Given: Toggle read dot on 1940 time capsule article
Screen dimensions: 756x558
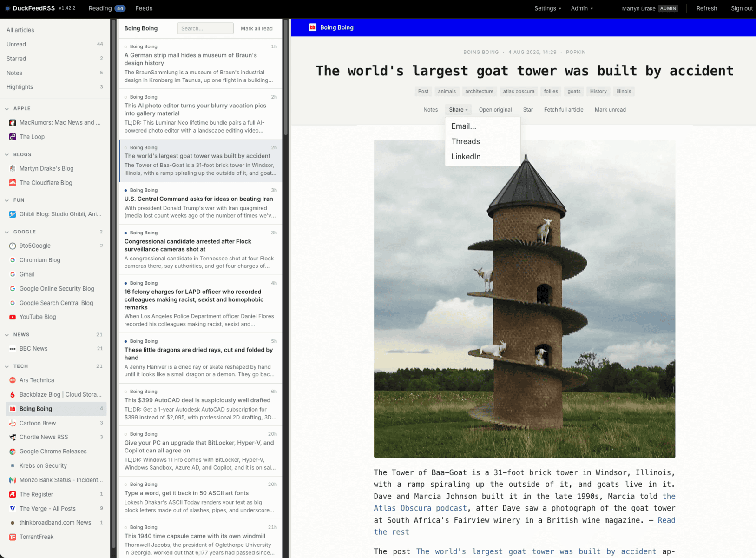Looking at the screenshot, I should pyautogui.click(x=126, y=527).
